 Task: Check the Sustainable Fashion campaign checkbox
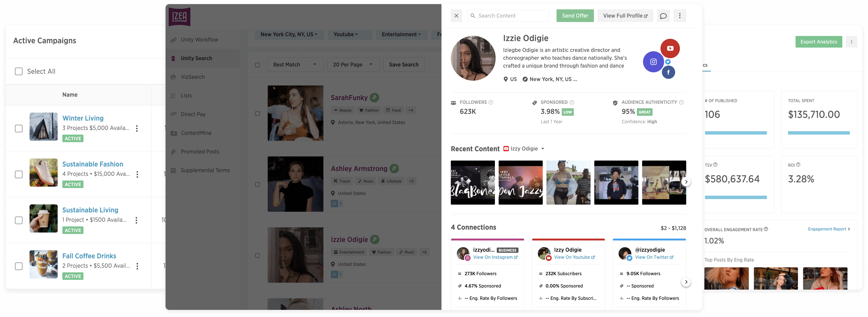point(18,174)
